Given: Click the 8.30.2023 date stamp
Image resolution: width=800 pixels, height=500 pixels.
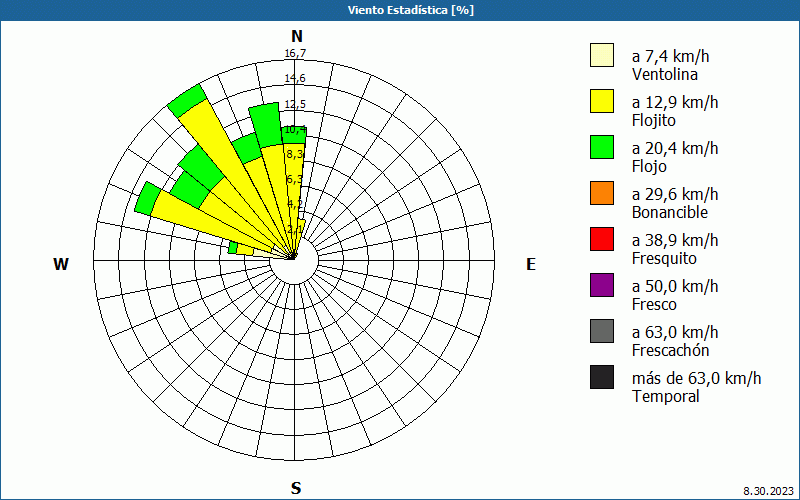Looking at the screenshot, I should [x=769, y=491].
